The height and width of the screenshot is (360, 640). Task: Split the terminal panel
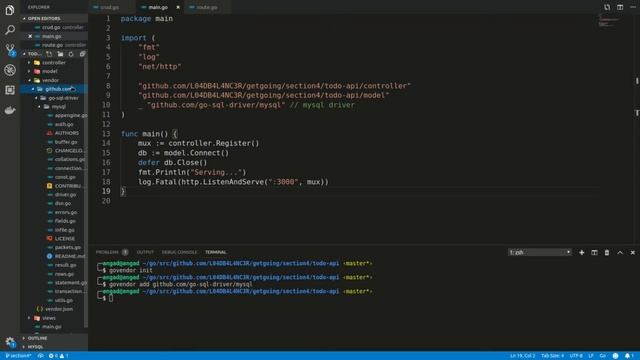pos(594,253)
